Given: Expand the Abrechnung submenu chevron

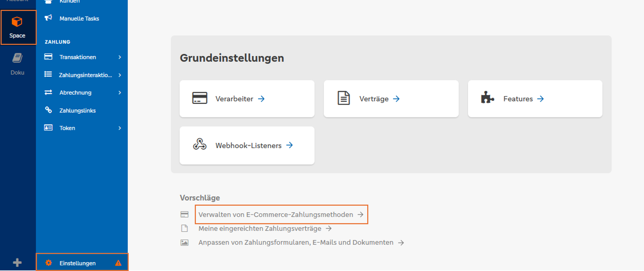Looking at the screenshot, I should (120, 93).
